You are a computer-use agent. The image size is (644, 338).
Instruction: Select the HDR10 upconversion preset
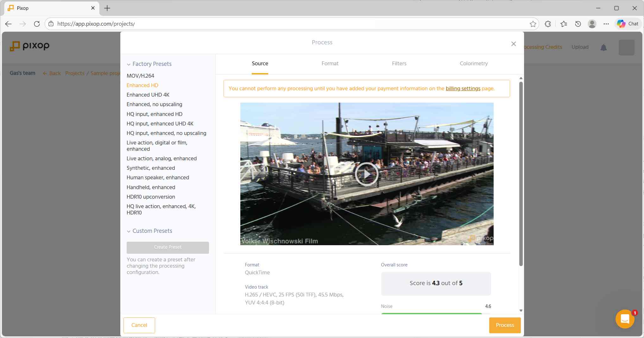151,197
